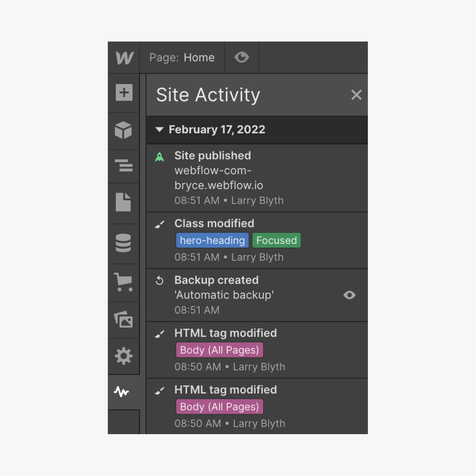Click the Backup created restore icon
This screenshot has width=476, height=476.
160,281
